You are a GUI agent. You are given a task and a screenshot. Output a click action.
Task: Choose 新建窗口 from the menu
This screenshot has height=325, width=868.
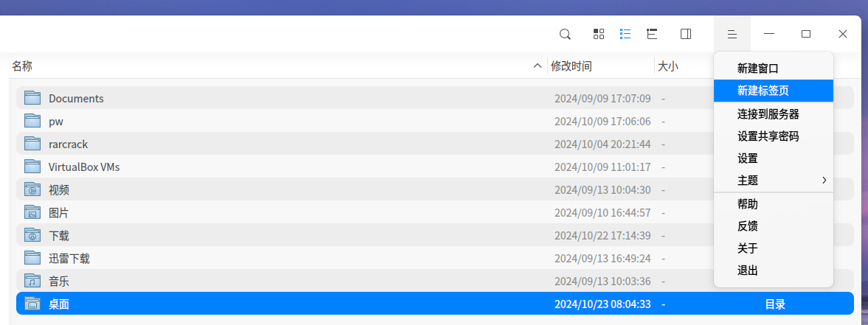[x=774, y=69]
